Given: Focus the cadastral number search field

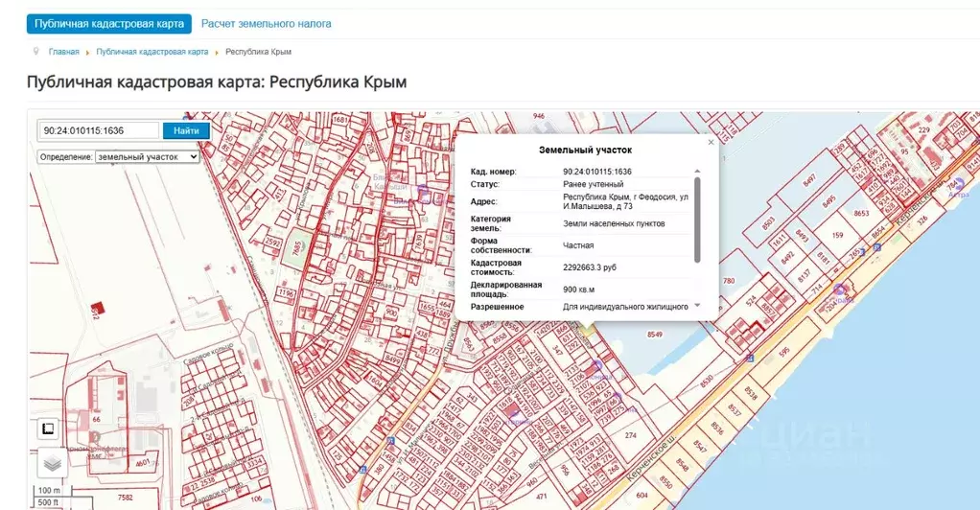Looking at the screenshot, I should click(99, 130).
